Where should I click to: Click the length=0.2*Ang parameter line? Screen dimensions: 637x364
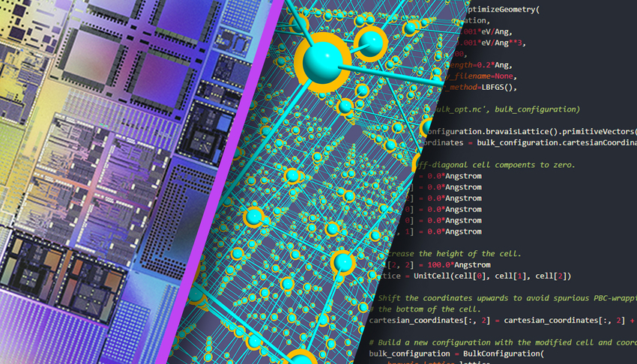click(480, 64)
